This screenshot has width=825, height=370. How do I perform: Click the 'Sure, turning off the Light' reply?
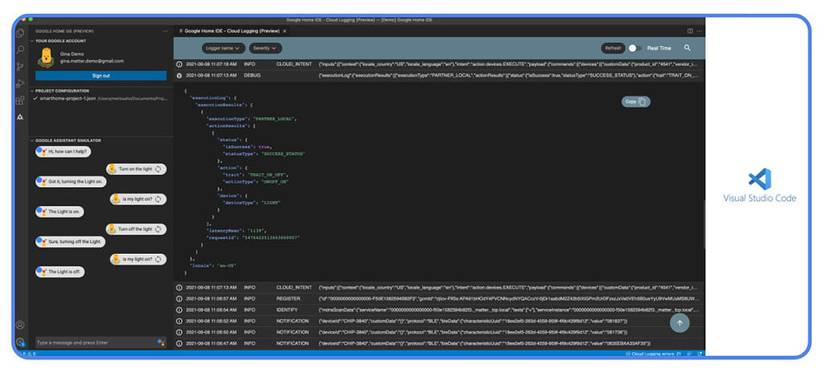click(71, 242)
